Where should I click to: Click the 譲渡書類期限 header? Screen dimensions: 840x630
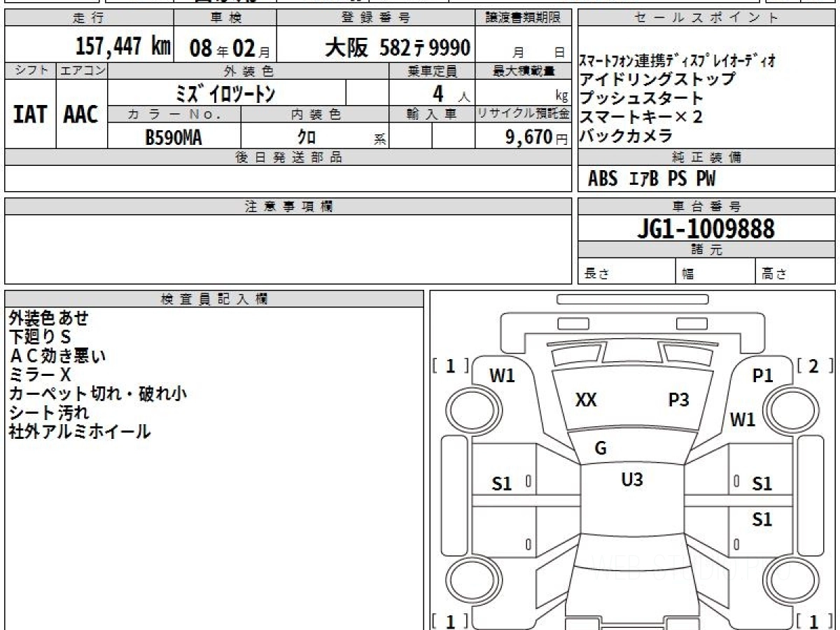point(524,18)
